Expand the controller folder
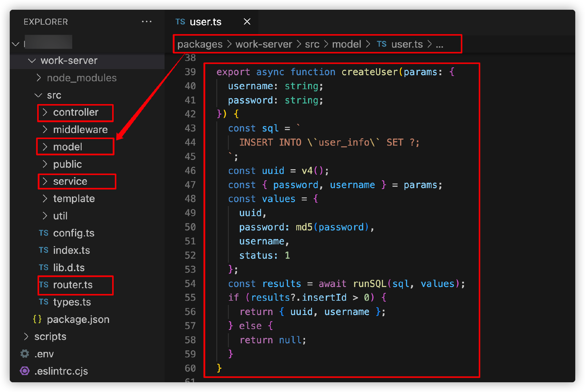 pos(45,112)
